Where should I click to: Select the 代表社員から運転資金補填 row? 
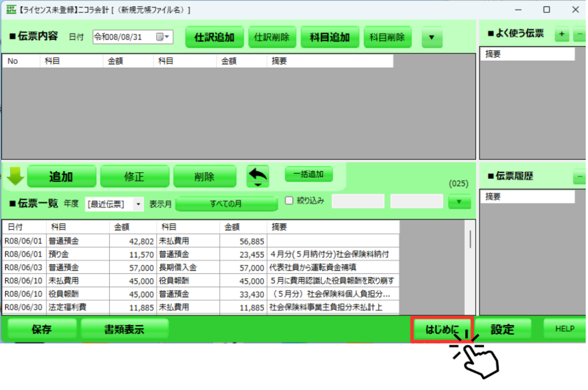201,268
